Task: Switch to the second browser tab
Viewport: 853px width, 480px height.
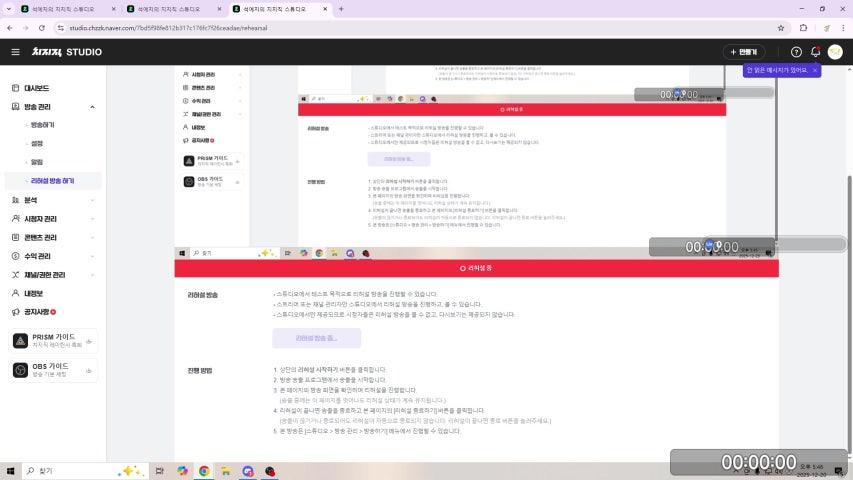Action: 174,9
